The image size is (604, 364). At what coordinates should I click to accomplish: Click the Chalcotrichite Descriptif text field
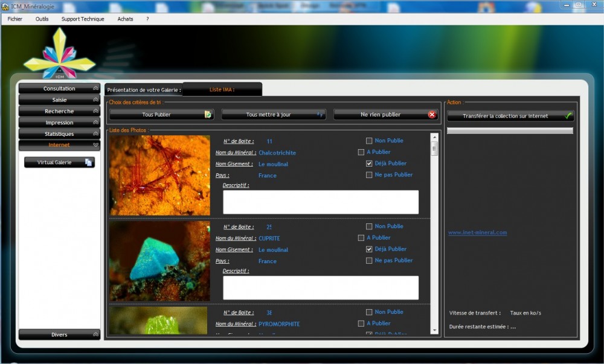tap(321, 202)
